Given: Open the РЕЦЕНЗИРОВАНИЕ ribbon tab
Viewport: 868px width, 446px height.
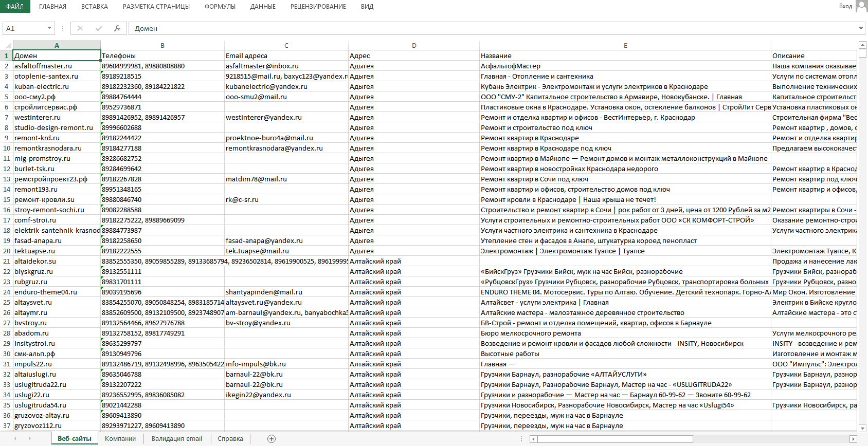Looking at the screenshot, I should tap(318, 7).
